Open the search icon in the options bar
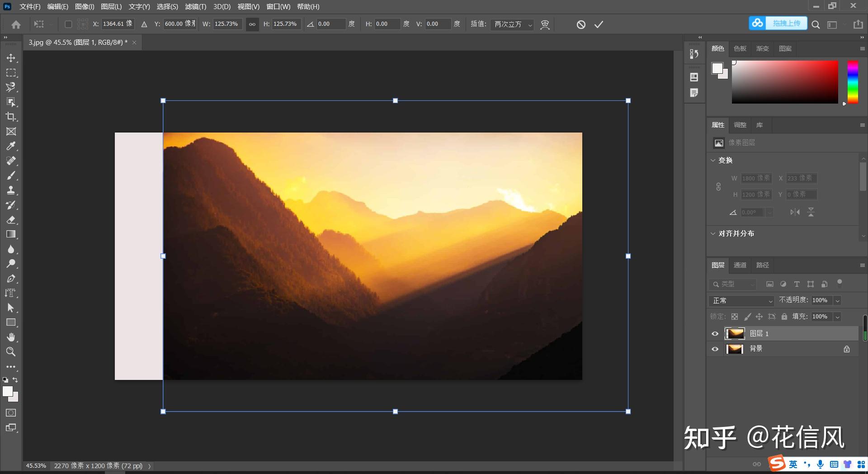Screen dimensions: 868x474 (816, 24)
